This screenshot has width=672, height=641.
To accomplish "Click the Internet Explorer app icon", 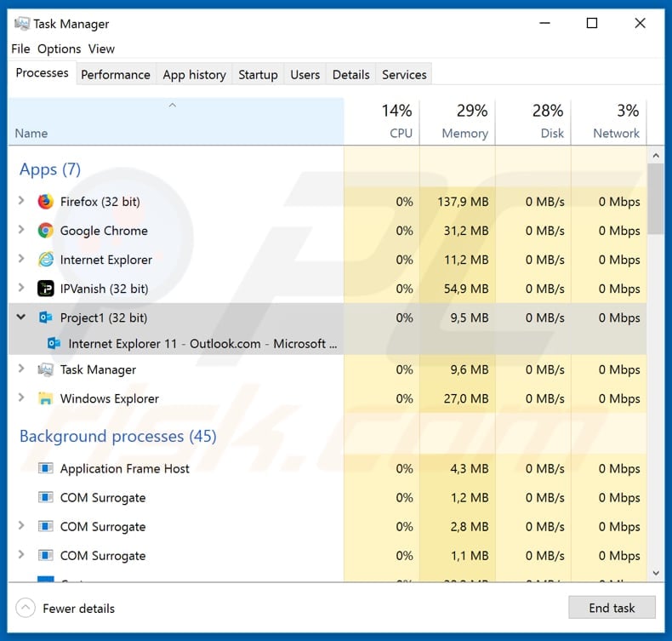I will coord(45,260).
